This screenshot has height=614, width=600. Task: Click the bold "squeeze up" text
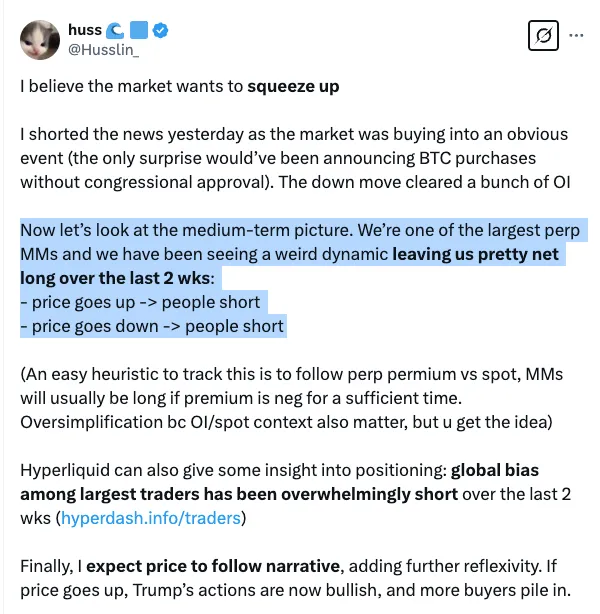(293, 86)
